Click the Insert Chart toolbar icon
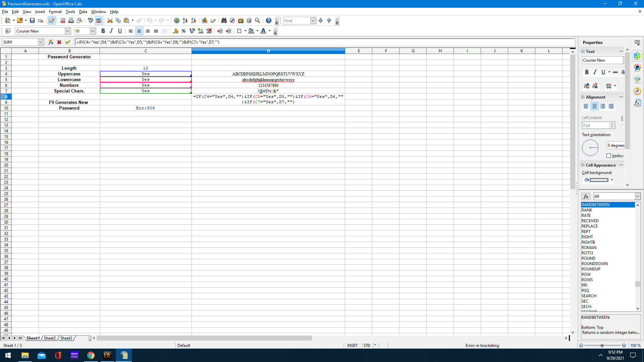 point(205,20)
